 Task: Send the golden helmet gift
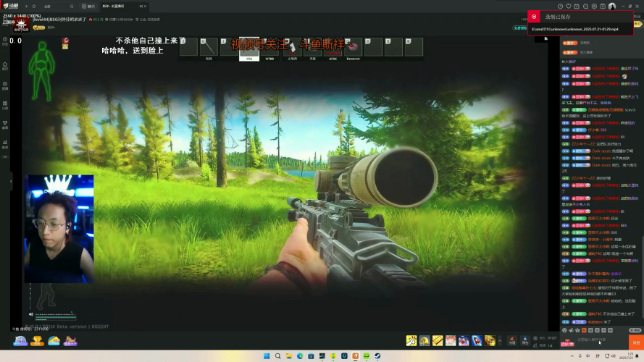tap(425, 341)
